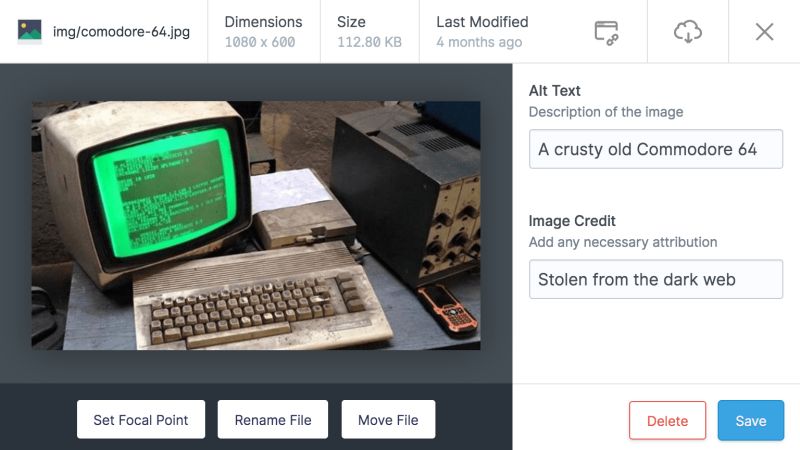The image size is (800, 450).
Task: Click the Move File button
Action: pyautogui.click(x=388, y=419)
